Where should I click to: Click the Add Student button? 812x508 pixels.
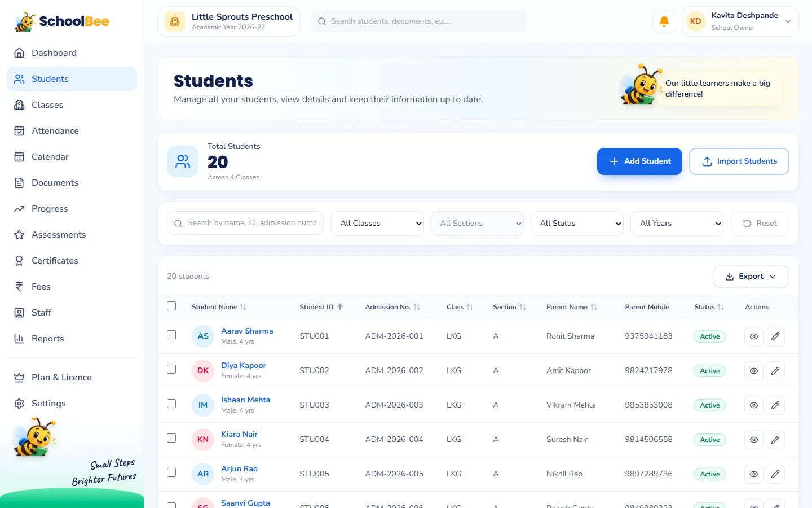point(639,161)
